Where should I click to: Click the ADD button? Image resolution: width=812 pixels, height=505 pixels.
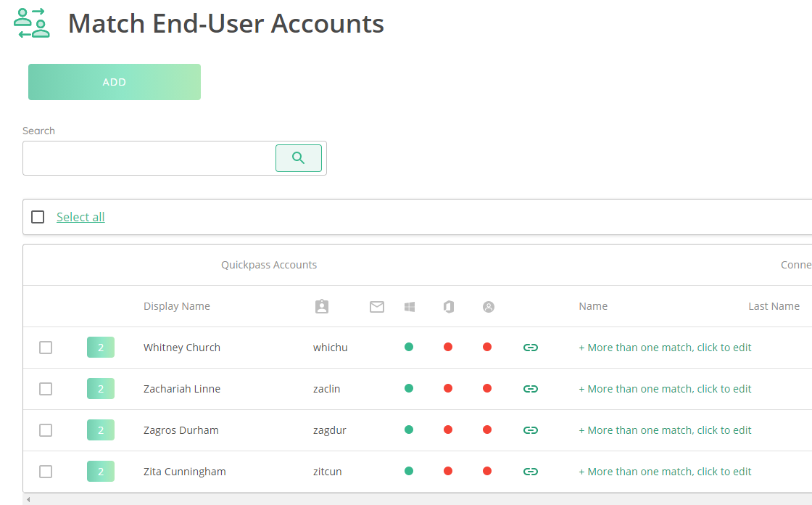click(x=115, y=82)
